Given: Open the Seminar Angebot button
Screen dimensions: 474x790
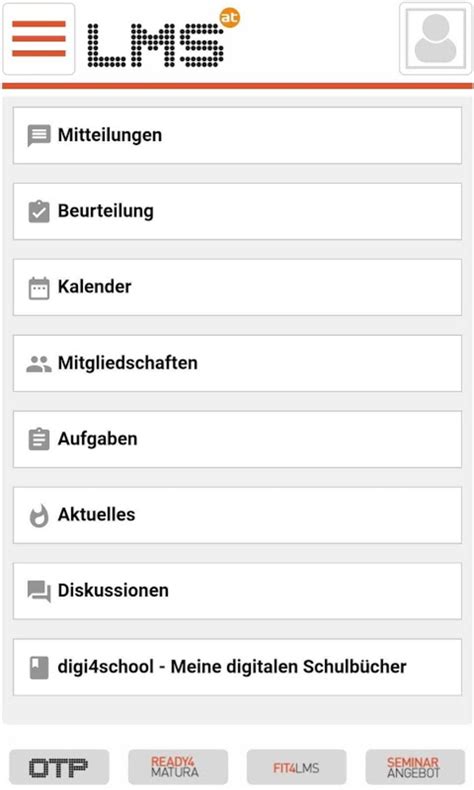Looking at the screenshot, I should (415, 767).
